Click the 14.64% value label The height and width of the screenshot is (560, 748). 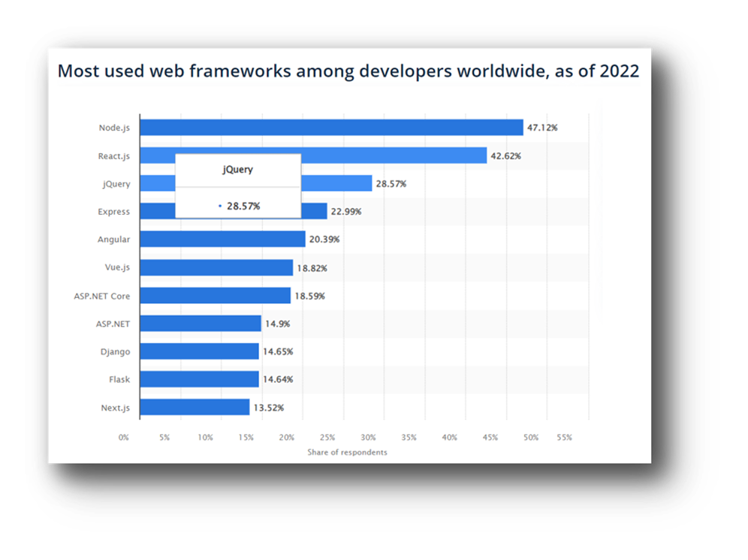point(278,380)
